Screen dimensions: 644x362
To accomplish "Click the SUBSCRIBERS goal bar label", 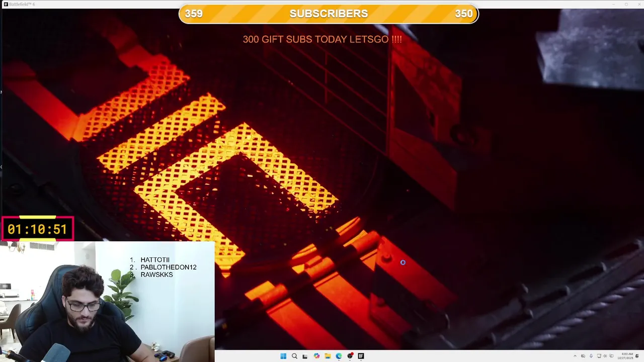I will (329, 14).
